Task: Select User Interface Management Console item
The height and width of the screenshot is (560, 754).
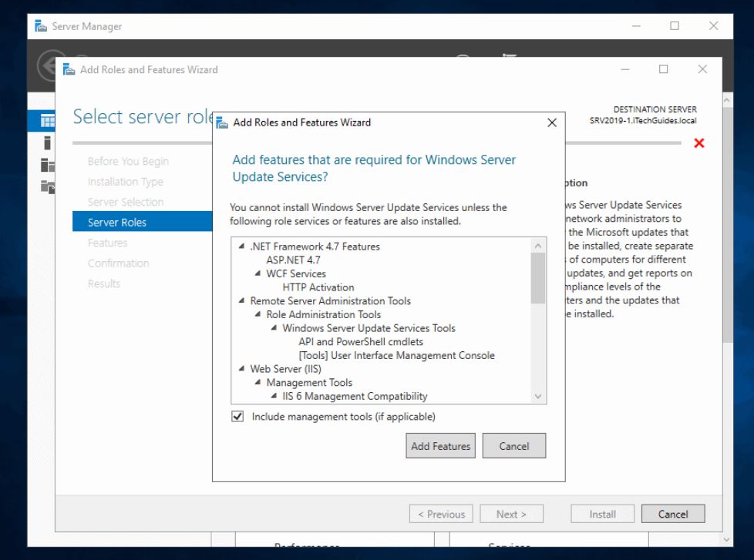Action: click(x=397, y=355)
